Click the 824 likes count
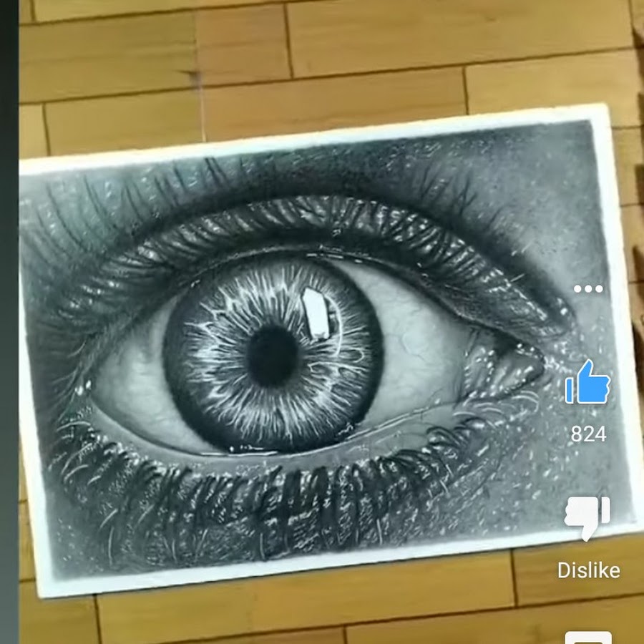The height and width of the screenshot is (644, 644). pos(589,434)
